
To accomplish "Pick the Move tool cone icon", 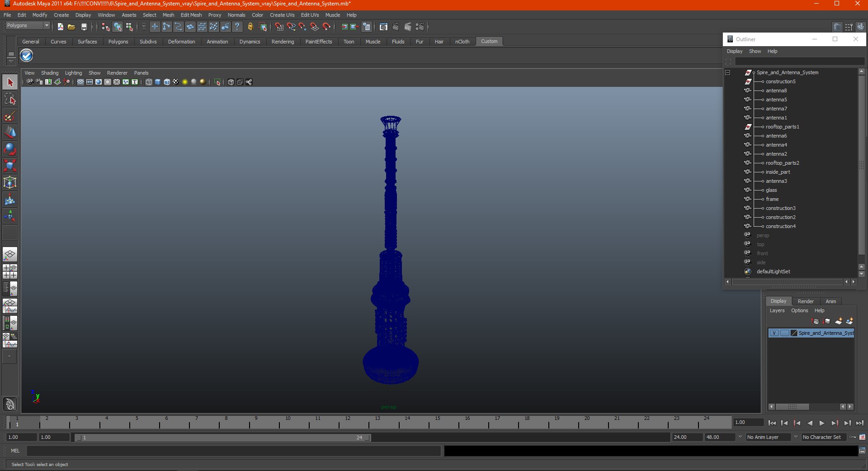I will click(x=10, y=133).
